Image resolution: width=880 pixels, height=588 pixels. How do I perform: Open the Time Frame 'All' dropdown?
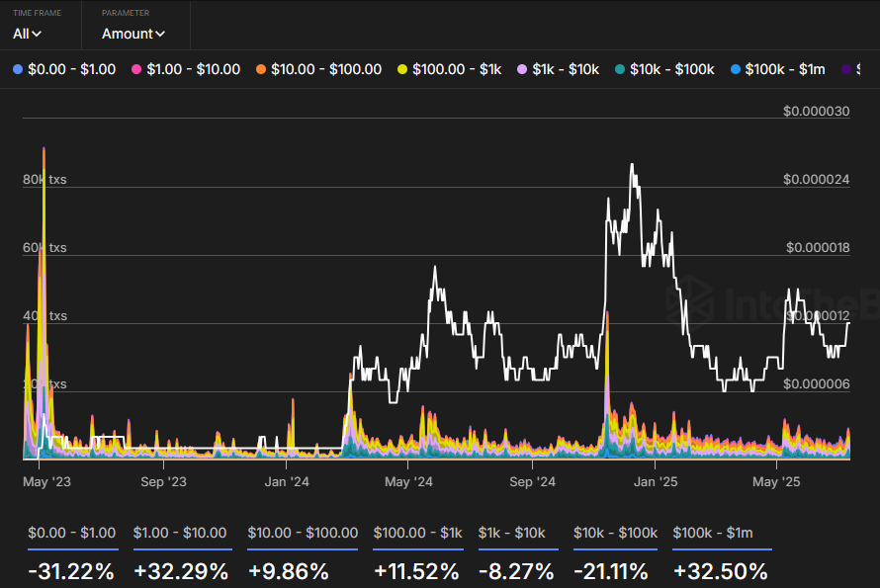click(27, 34)
